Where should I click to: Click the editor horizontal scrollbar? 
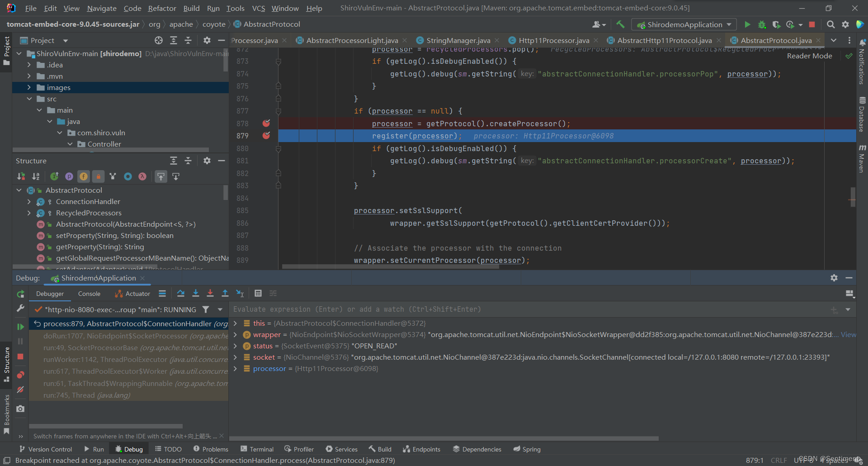[x=391, y=266]
